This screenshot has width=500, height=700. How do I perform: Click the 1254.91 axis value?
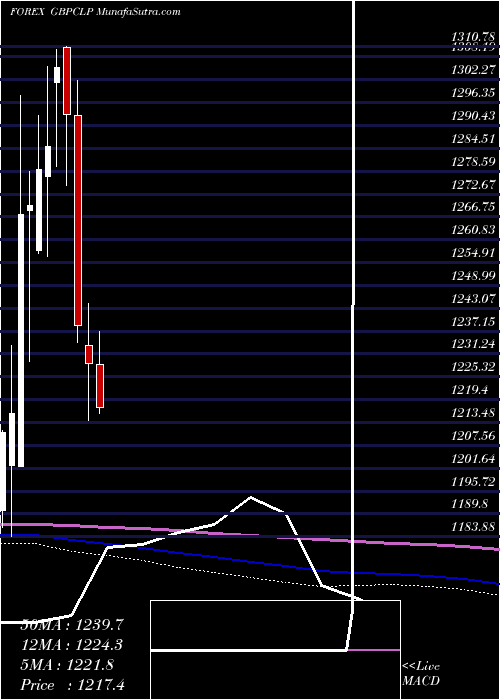pos(473,253)
